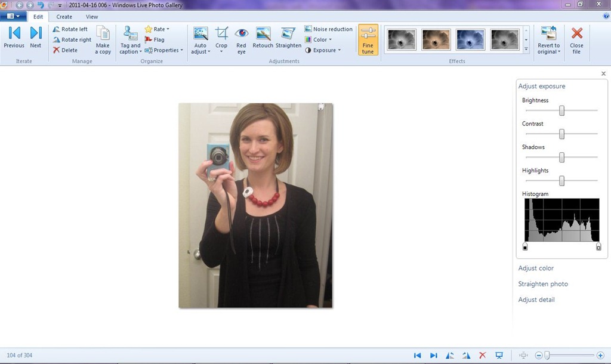Click the status bar red delete icon
The image size is (611, 364).
tap(482, 356)
